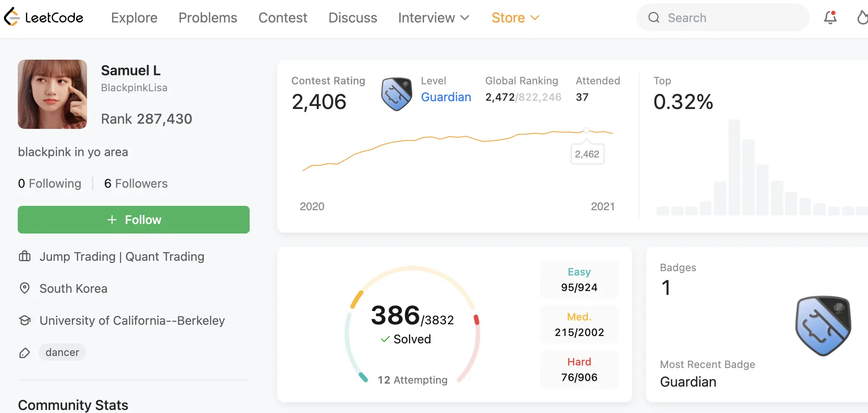This screenshot has width=868, height=413.
Task: Go to Problems
Action: [x=208, y=18]
